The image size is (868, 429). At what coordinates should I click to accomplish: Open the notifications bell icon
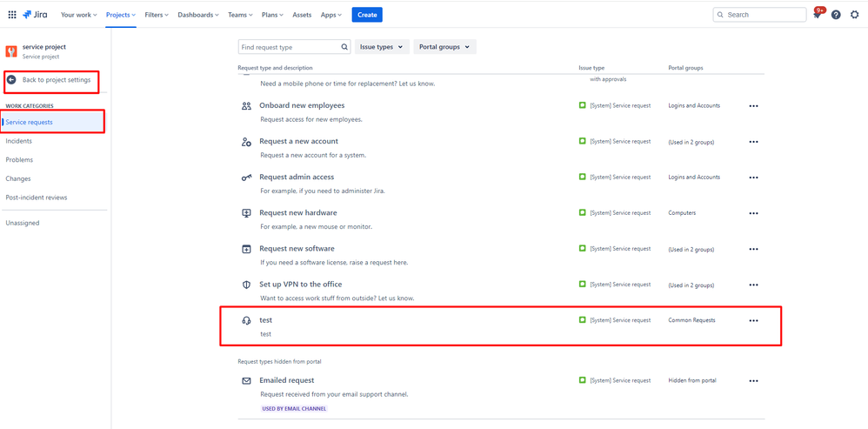[818, 15]
